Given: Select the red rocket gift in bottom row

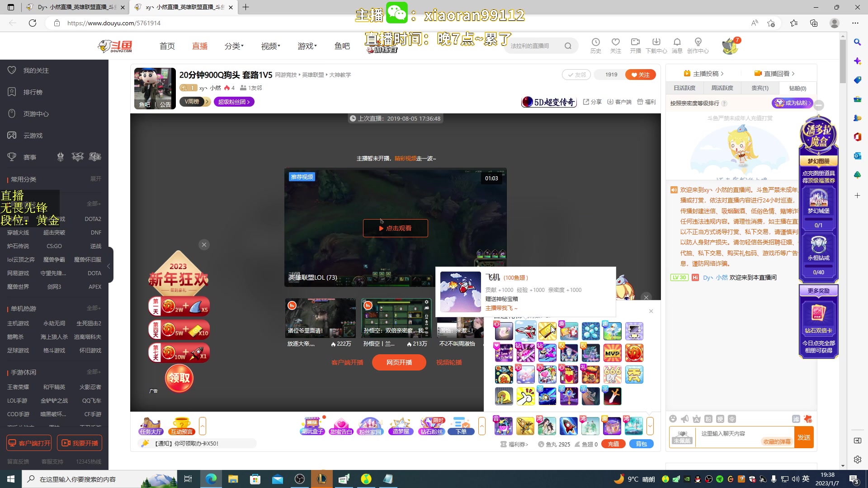Looking at the screenshot, I should point(568,426).
